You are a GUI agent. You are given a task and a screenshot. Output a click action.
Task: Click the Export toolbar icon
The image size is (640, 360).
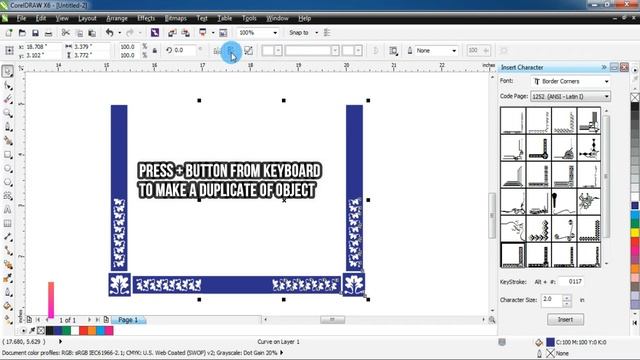pyautogui.click(x=185, y=33)
